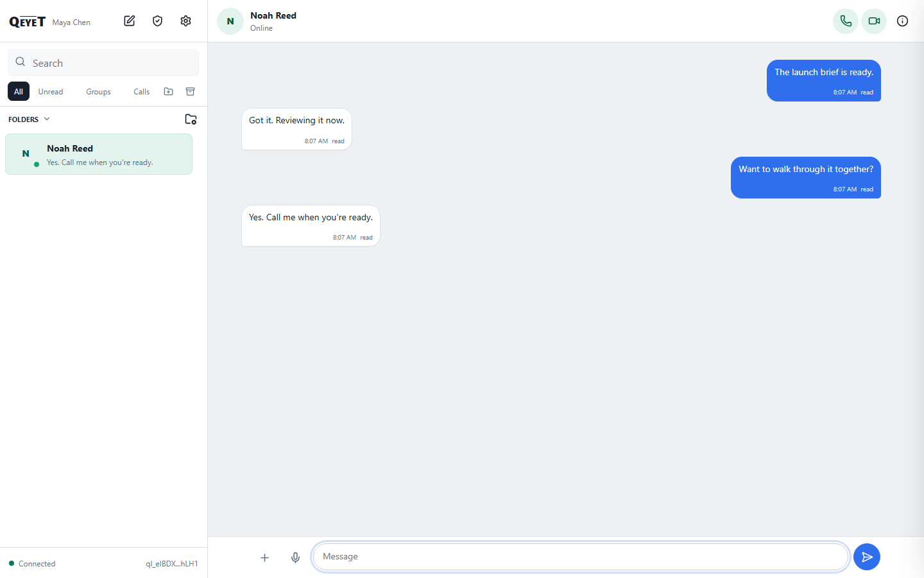Click the QEYET logo
Viewport: 924px width, 578px height.
[x=27, y=22]
